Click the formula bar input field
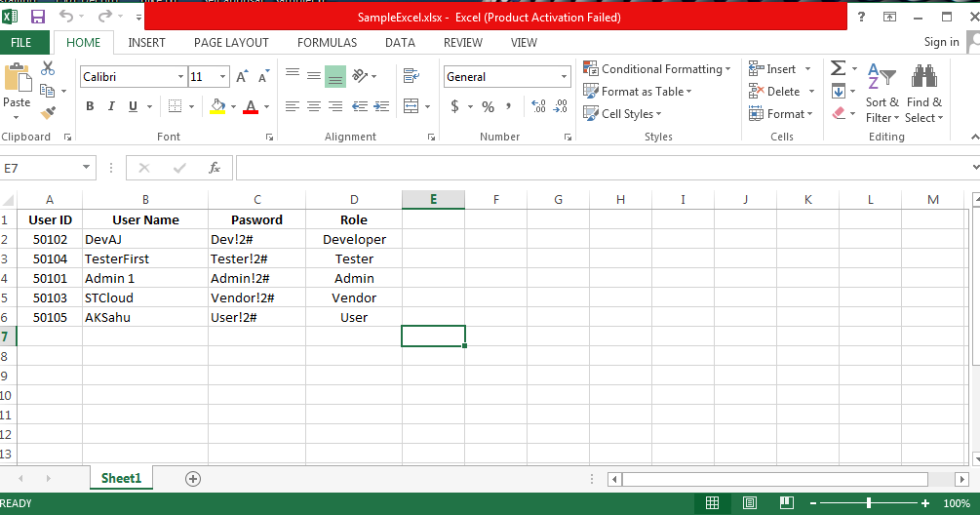Image resolution: width=980 pixels, height=515 pixels. click(604, 168)
